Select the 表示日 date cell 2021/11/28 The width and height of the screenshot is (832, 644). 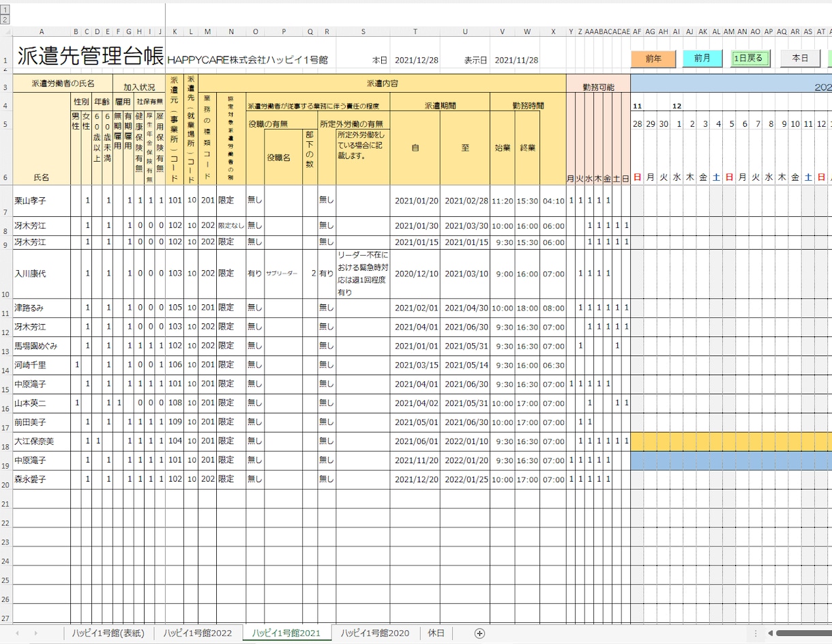(516, 60)
